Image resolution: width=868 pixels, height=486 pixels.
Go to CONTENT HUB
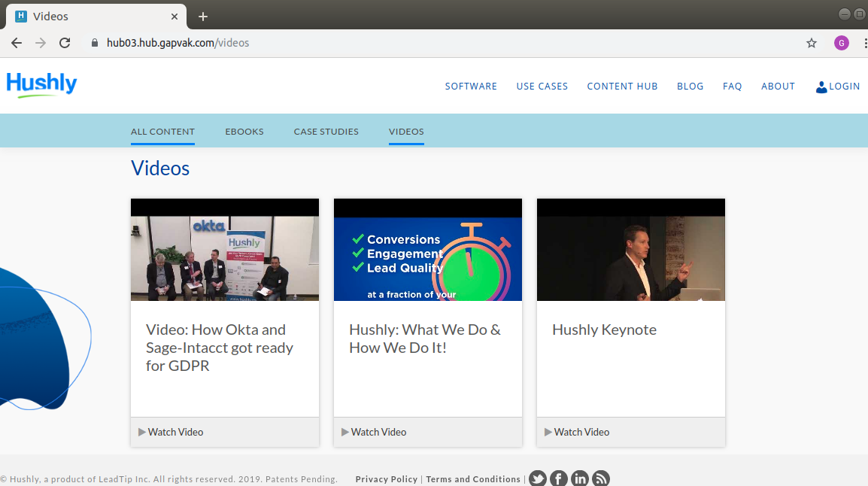[622, 87]
